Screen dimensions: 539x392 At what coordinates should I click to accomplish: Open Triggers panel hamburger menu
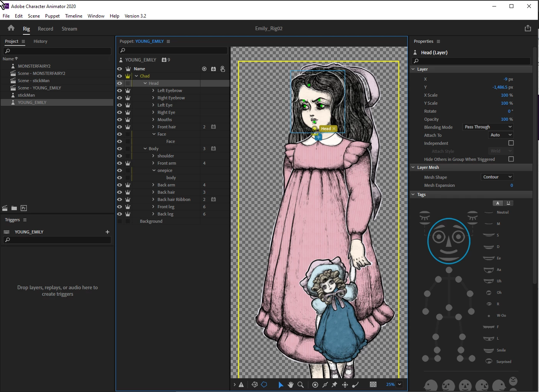coord(25,220)
